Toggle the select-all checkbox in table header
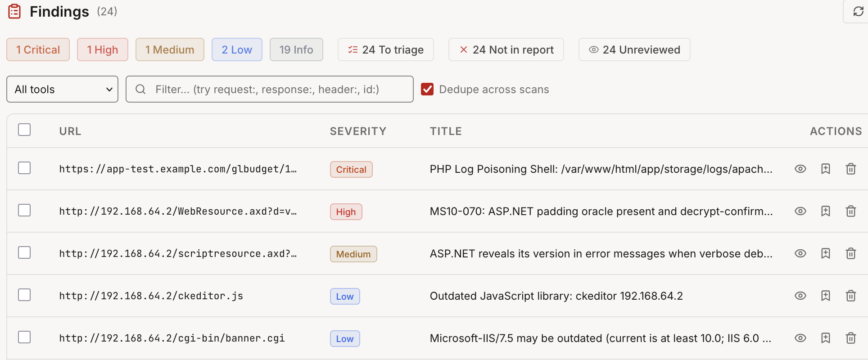 pos(24,130)
